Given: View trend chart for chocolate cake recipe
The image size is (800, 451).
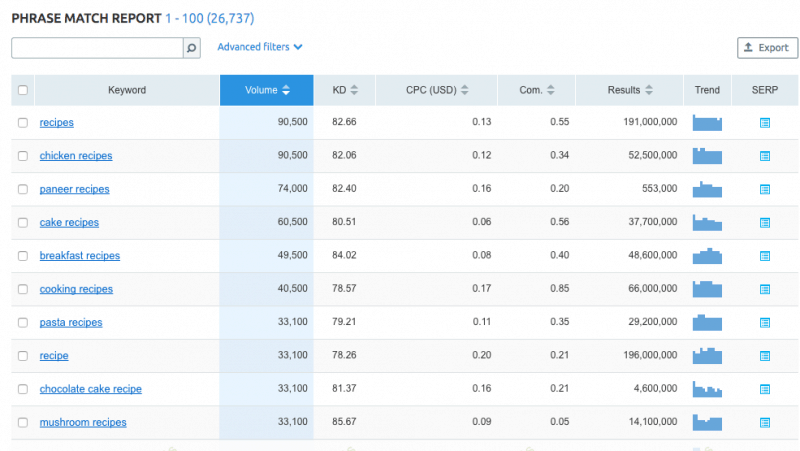Looking at the screenshot, I should pyautogui.click(x=707, y=389).
